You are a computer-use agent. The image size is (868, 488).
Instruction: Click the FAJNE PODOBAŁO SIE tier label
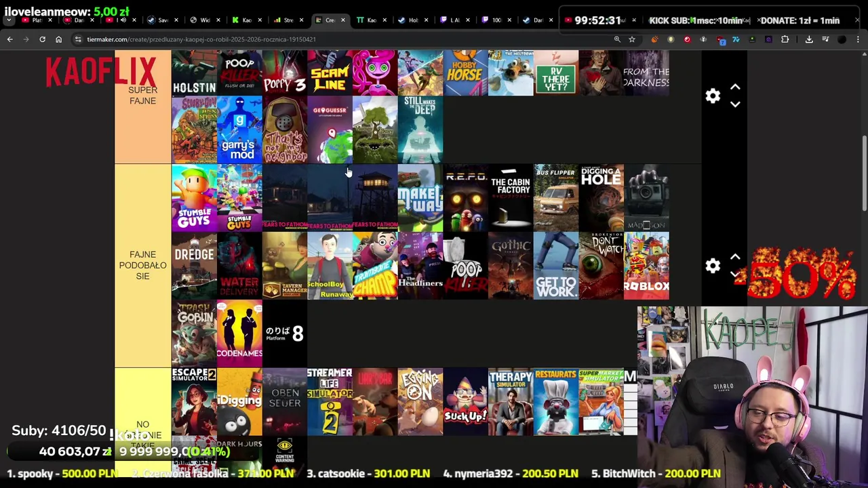point(142,265)
